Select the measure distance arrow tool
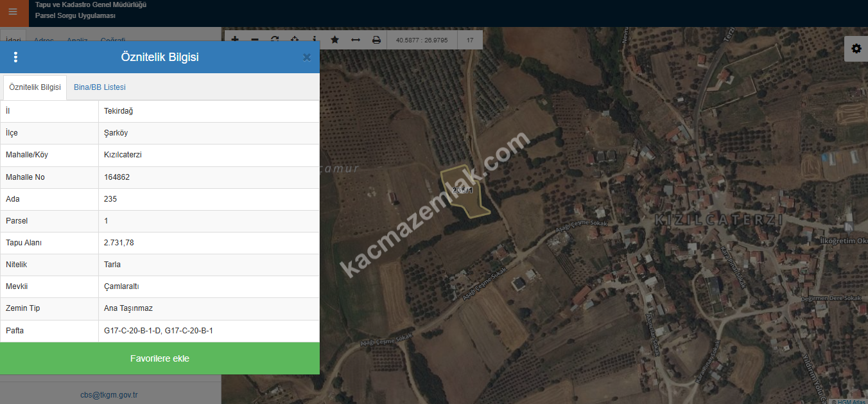This screenshot has width=868, height=404. coord(356,40)
